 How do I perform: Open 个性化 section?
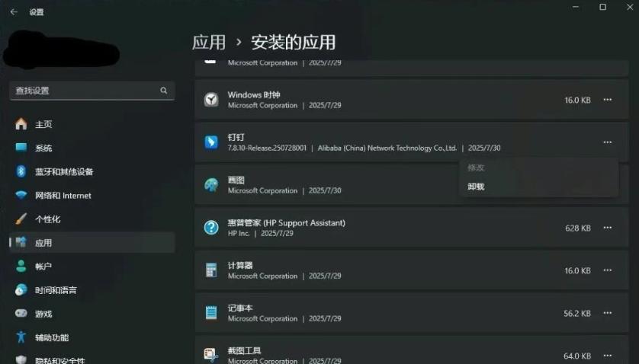(92, 219)
